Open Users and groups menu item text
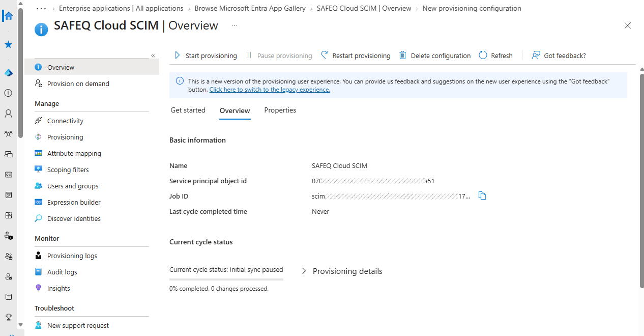644x336 pixels. [x=73, y=186]
